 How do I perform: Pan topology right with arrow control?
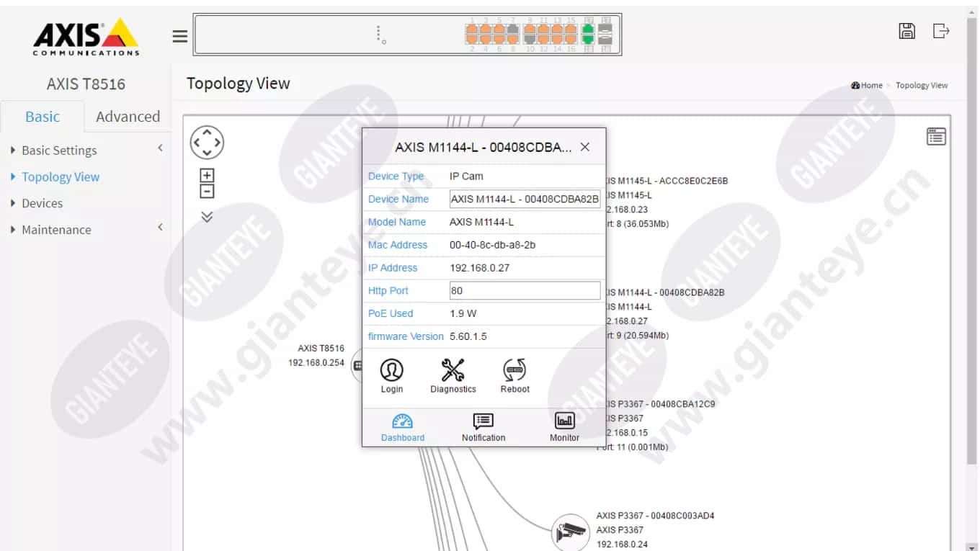click(218, 143)
